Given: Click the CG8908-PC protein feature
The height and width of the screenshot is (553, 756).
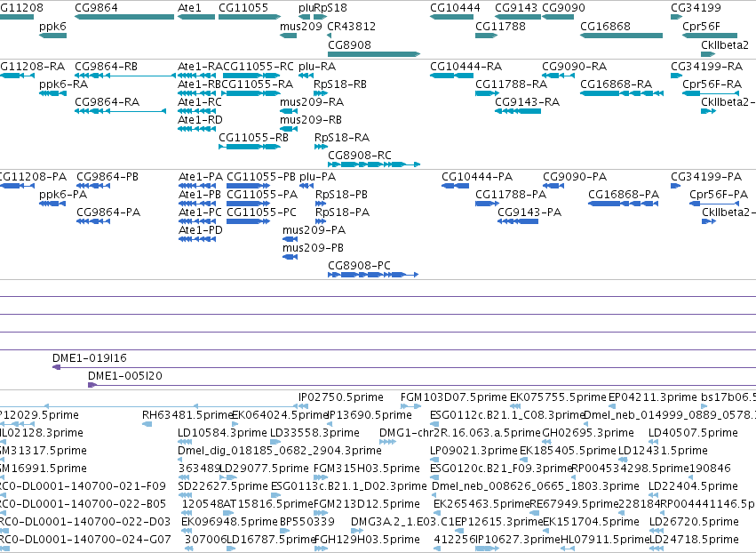Looking at the screenshot, I should [x=373, y=275].
